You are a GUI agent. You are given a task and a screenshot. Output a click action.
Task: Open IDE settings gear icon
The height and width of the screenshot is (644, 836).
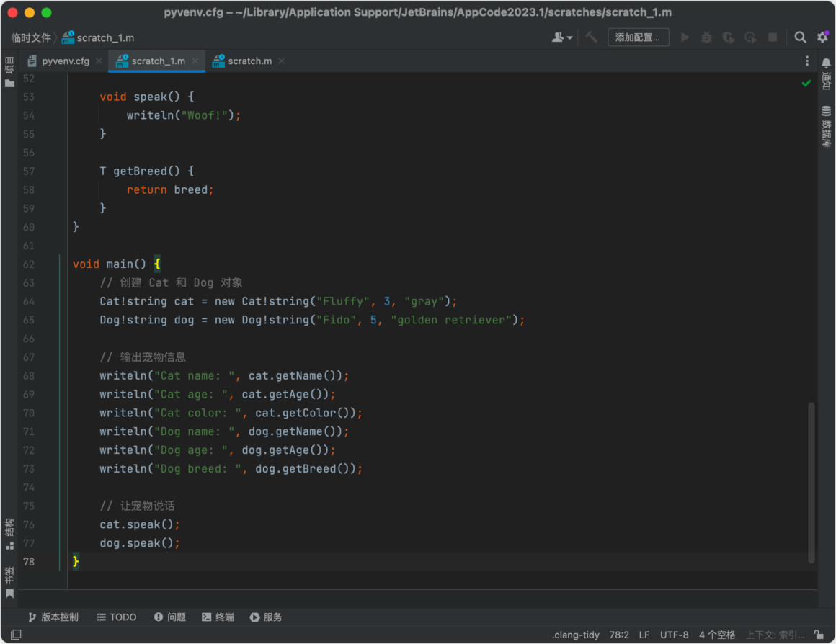[x=822, y=37]
